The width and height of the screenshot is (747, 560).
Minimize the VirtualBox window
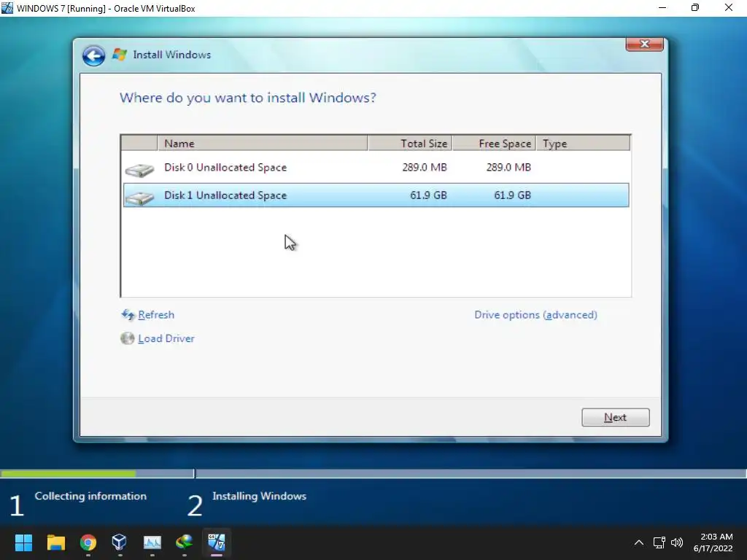coord(662,7)
